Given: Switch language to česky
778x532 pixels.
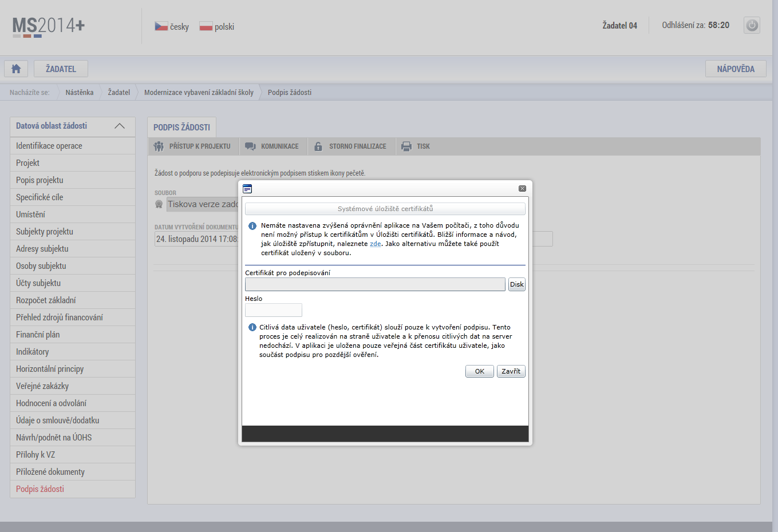Looking at the screenshot, I should [x=179, y=26].
